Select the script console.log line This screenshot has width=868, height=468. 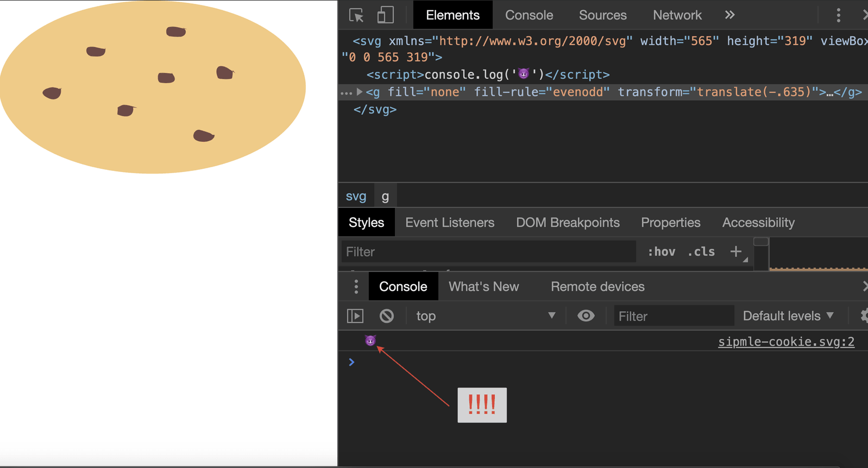point(488,74)
